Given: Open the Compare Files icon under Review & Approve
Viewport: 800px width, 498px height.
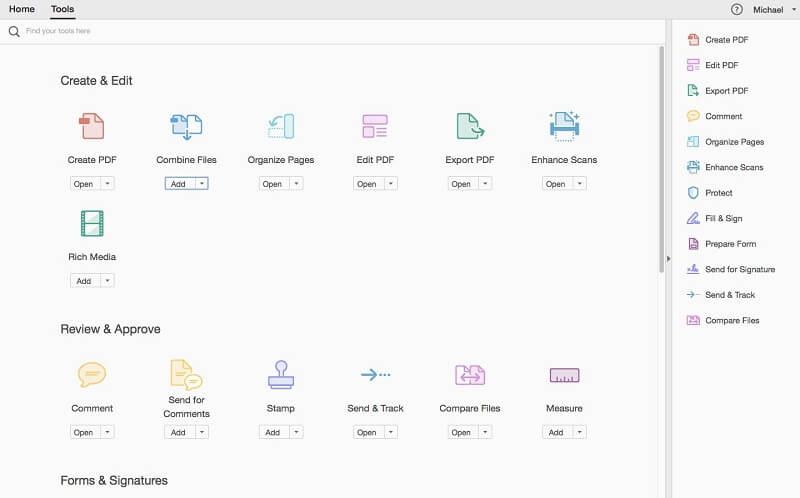Looking at the screenshot, I should [470, 375].
